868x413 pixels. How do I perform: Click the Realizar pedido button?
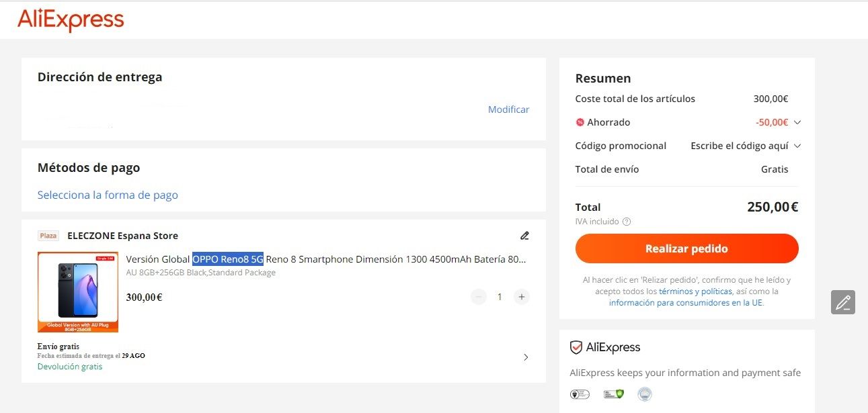tap(686, 248)
